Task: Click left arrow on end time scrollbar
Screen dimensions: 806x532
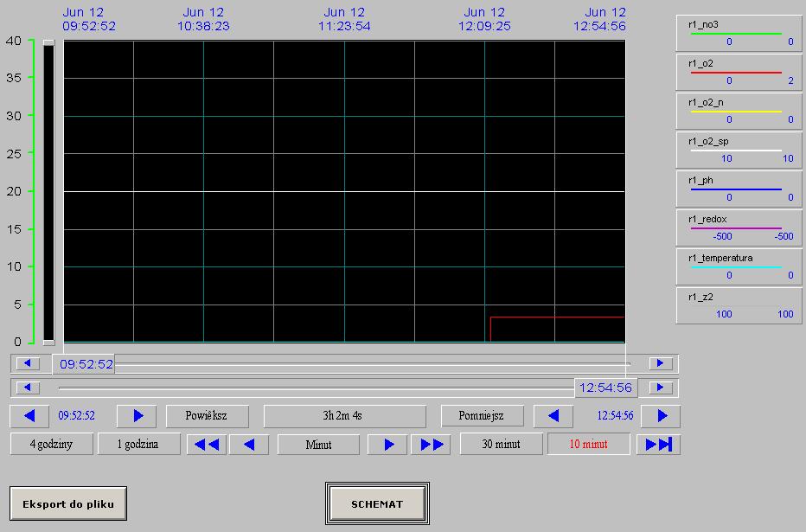Action: (x=28, y=387)
